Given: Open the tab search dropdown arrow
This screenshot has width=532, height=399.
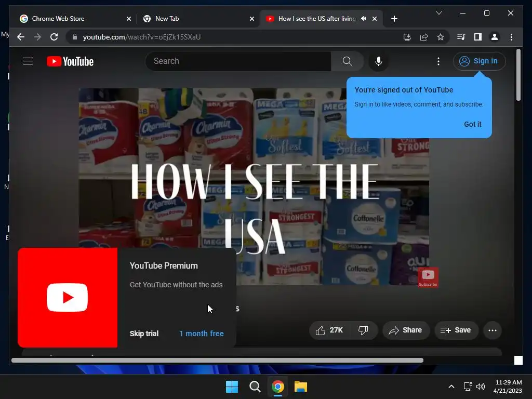Looking at the screenshot, I should (438, 13).
